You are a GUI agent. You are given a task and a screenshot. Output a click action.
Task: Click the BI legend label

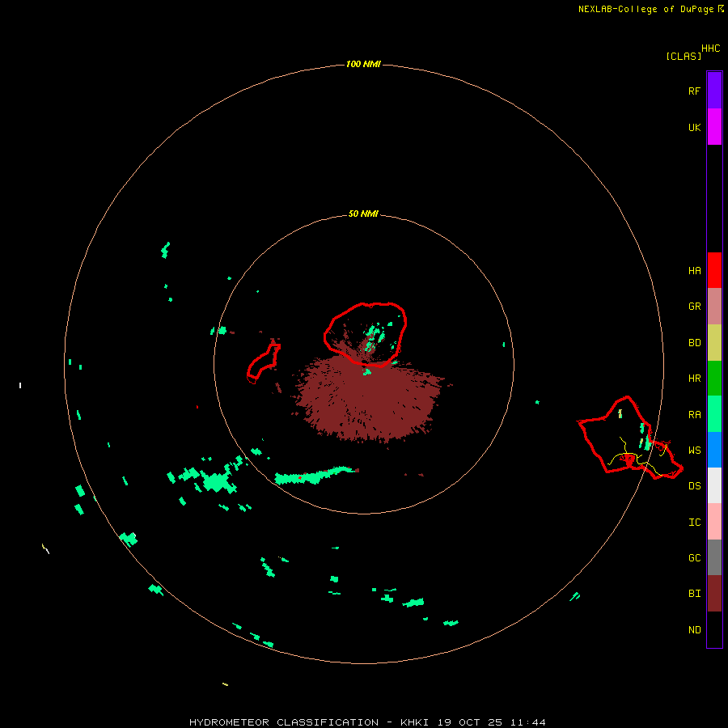tap(694, 594)
